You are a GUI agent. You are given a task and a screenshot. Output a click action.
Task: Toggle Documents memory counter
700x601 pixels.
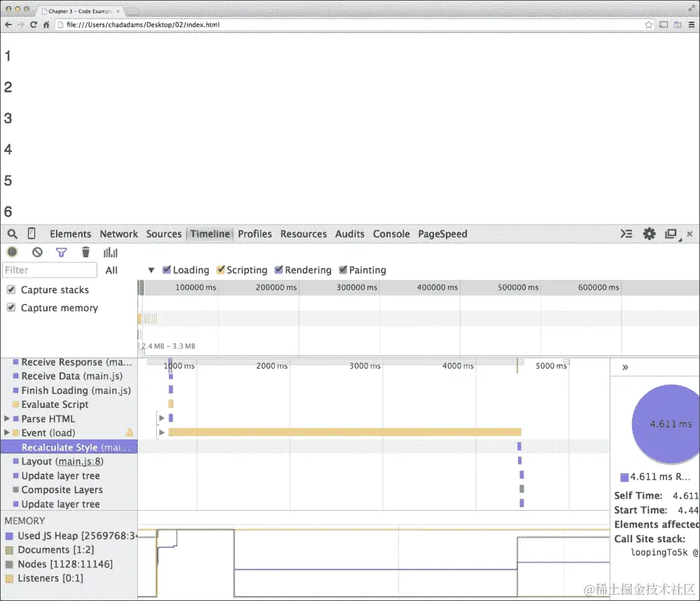pyautogui.click(x=9, y=550)
